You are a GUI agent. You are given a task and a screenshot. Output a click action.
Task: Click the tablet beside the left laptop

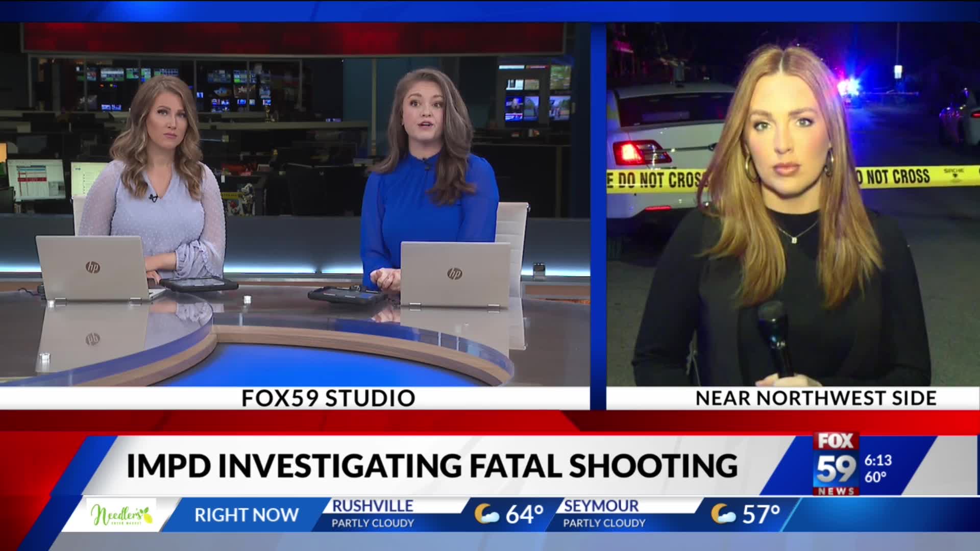pyautogui.click(x=199, y=283)
